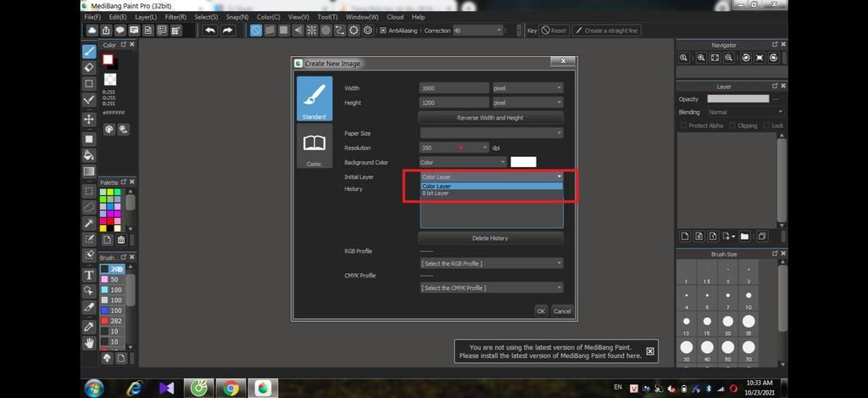The width and height of the screenshot is (868, 398).
Task: Collapse the Initial Layer dropdown arrow
Action: [559, 177]
